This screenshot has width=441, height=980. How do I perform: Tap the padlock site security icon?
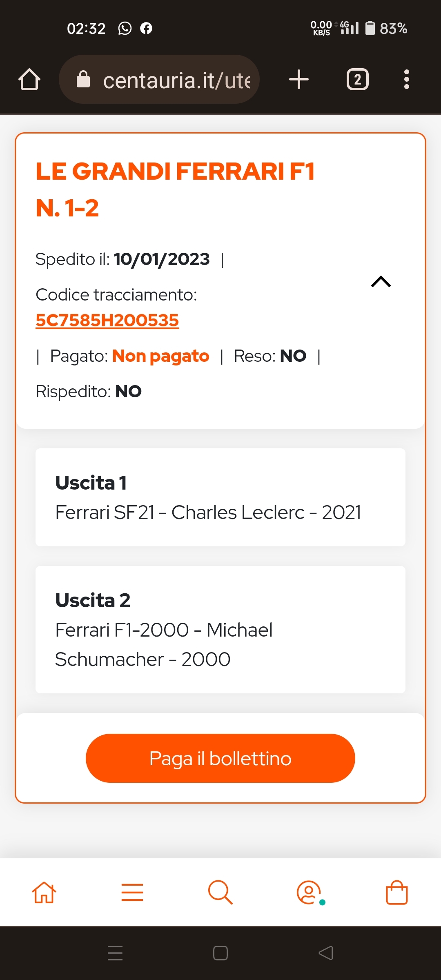pyautogui.click(x=83, y=79)
